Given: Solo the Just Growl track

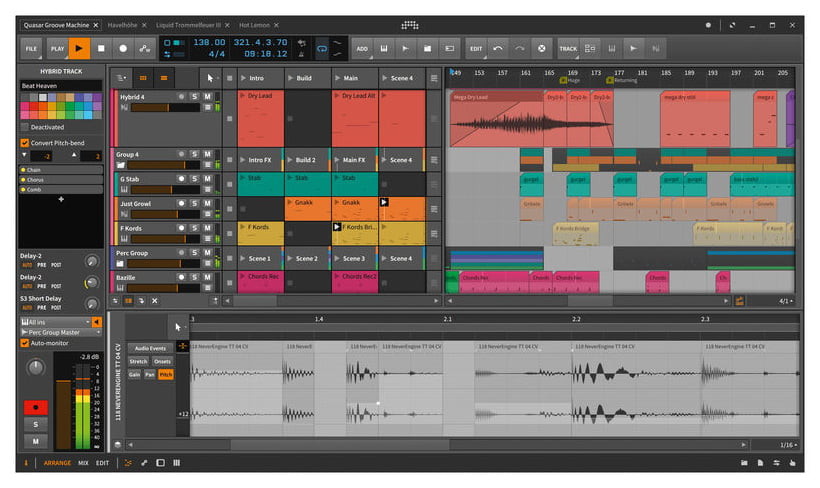Looking at the screenshot, I should click(x=194, y=203).
